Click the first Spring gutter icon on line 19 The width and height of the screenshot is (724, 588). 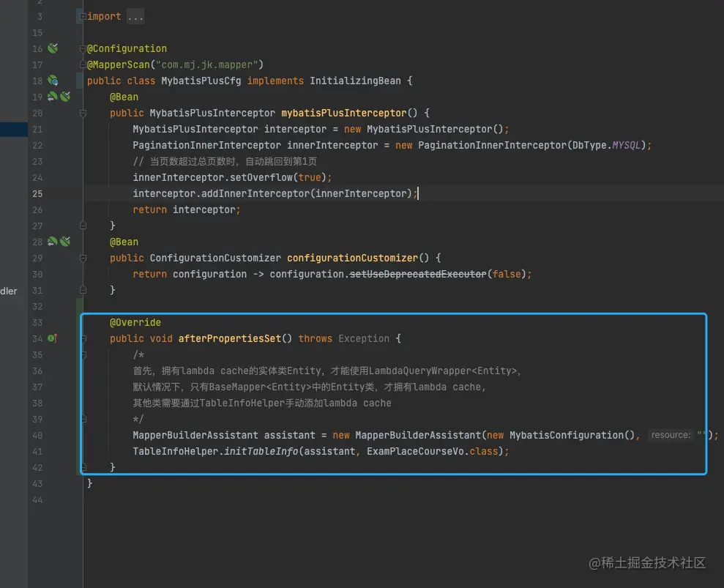(52, 97)
